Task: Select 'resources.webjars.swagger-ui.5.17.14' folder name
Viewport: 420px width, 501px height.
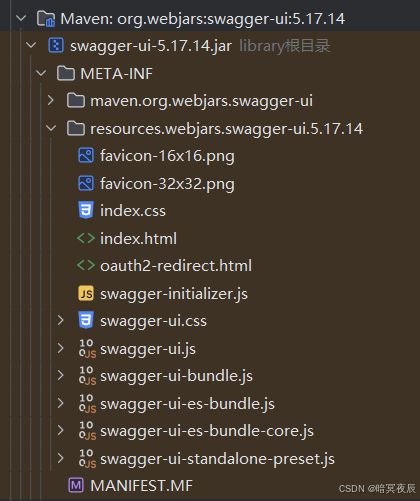Action: pyautogui.click(x=226, y=129)
